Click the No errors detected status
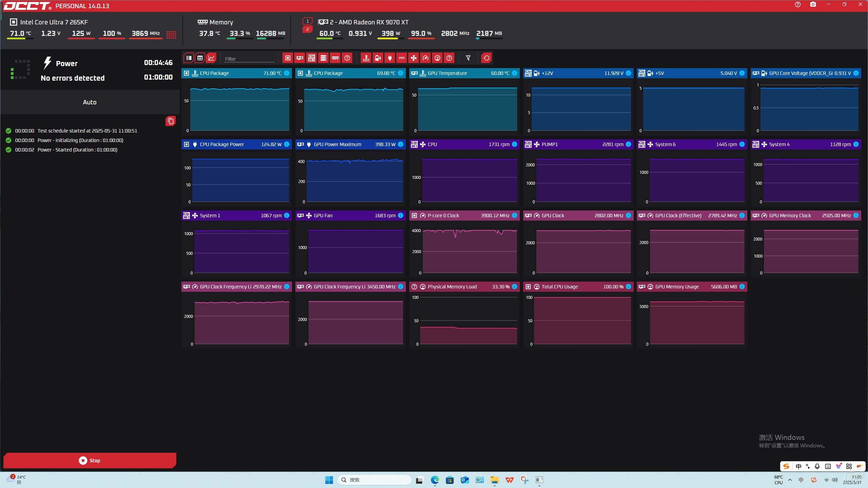This screenshot has height=488, width=868. tap(73, 78)
